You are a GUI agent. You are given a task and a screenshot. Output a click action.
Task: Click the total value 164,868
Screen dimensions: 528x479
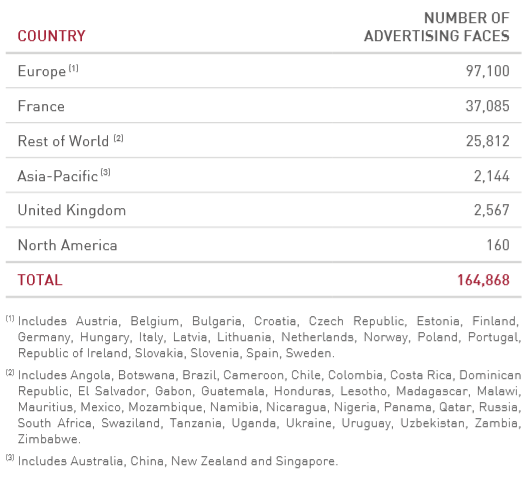(x=483, y=280)
